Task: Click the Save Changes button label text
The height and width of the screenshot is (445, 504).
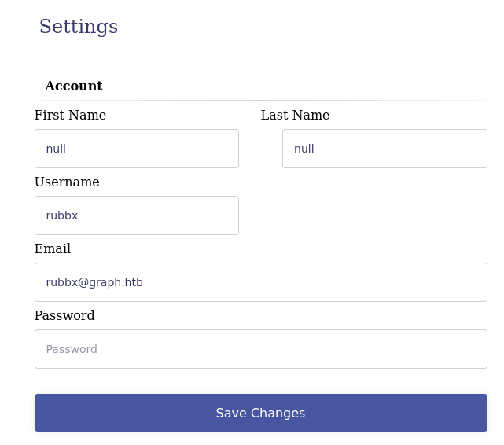Action: pos(260,414)
